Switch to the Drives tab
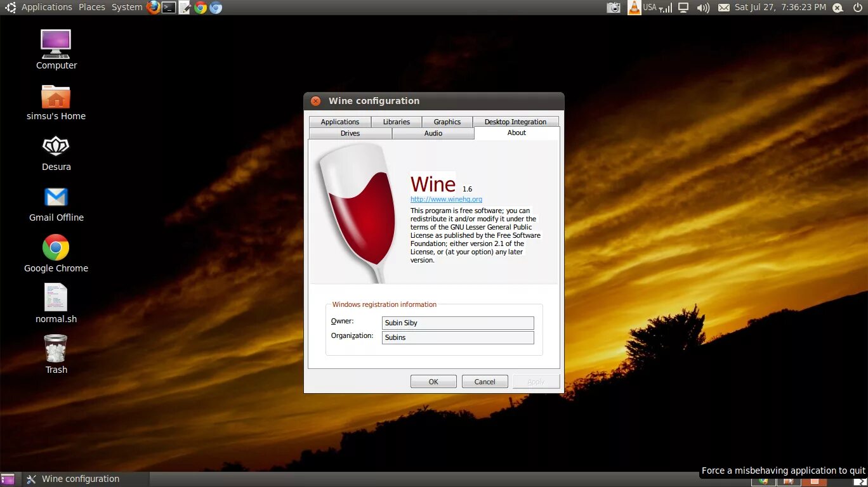This screenshot has width=868, height=487. [350, 133]
